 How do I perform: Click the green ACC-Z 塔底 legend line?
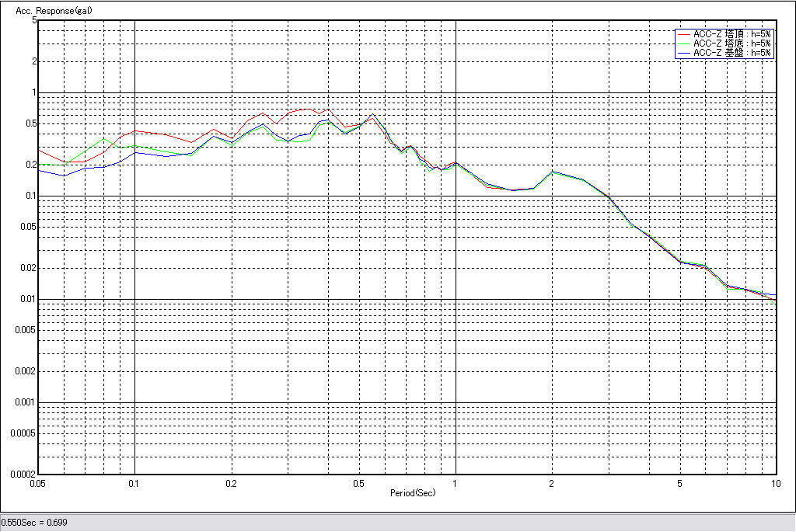(x=683, y=43)
